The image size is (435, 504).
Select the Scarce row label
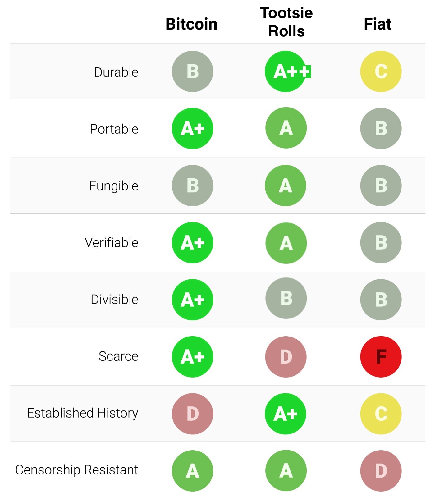tap(118, 356)
